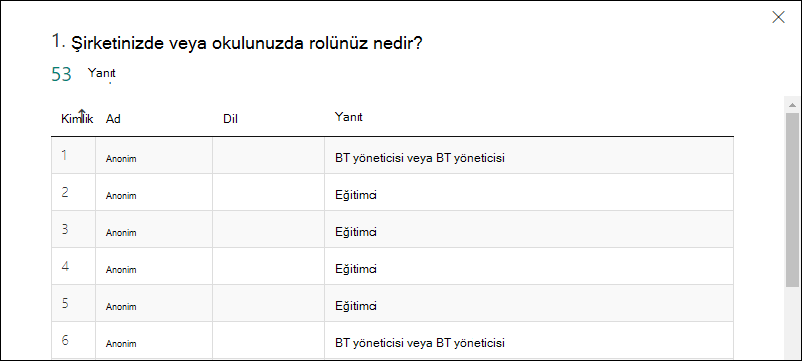Select the empty Dil cell in row 4
The width and height of the screenshot is (802, 361).
269,266
